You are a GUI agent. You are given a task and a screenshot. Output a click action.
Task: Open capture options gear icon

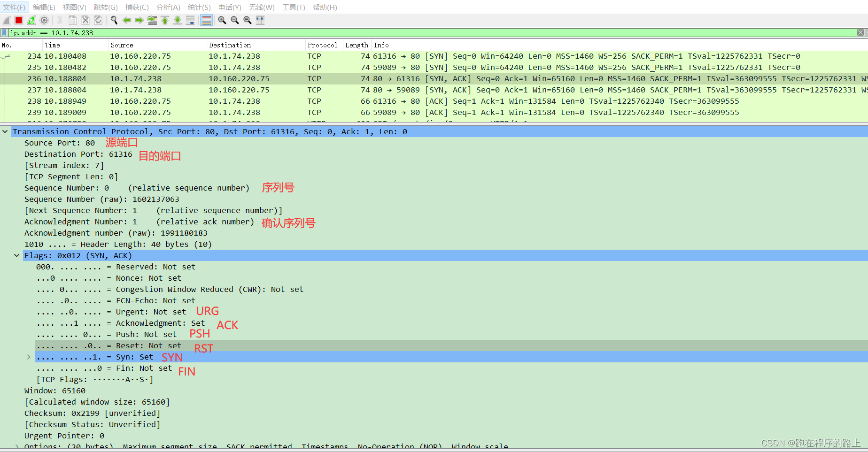(x=44, y=20)
